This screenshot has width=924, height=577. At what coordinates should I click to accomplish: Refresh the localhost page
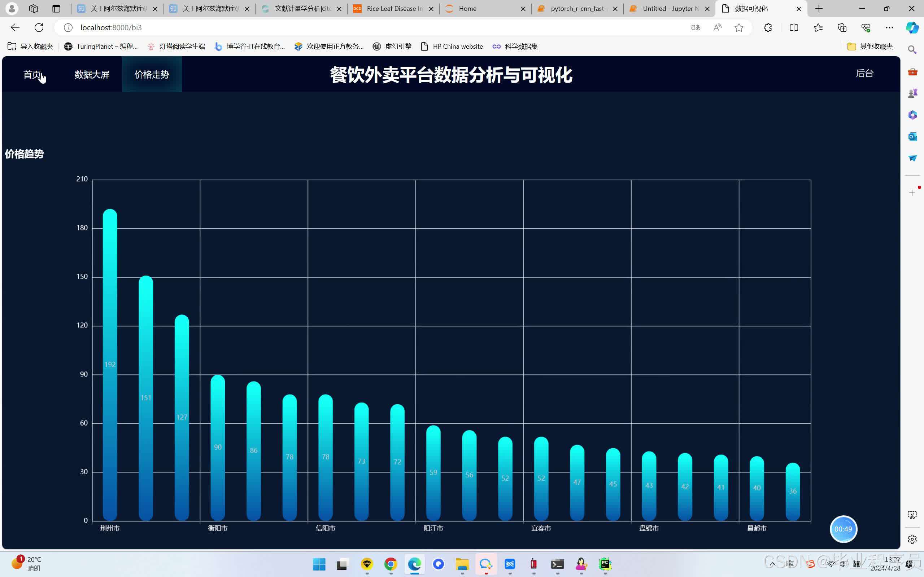[39, 27]
